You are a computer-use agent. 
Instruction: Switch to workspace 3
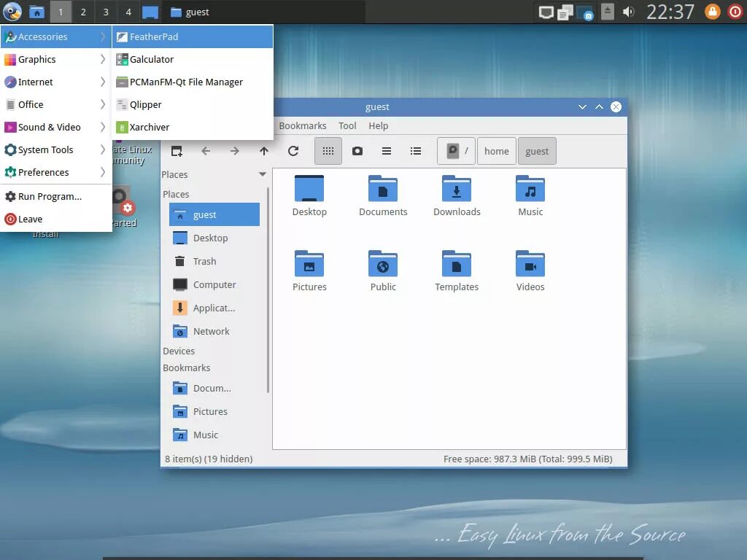point(106,12)
